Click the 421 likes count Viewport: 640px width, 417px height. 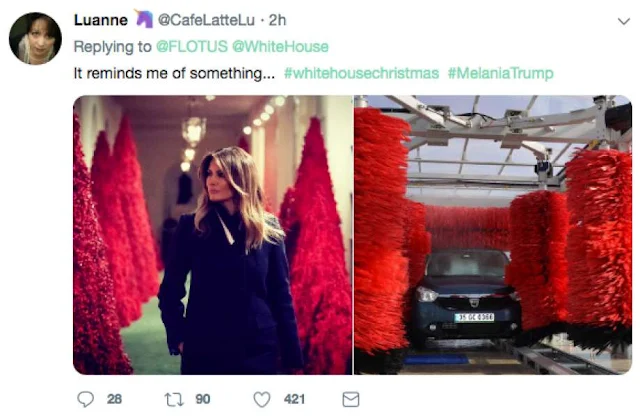(x=294, y=399)
